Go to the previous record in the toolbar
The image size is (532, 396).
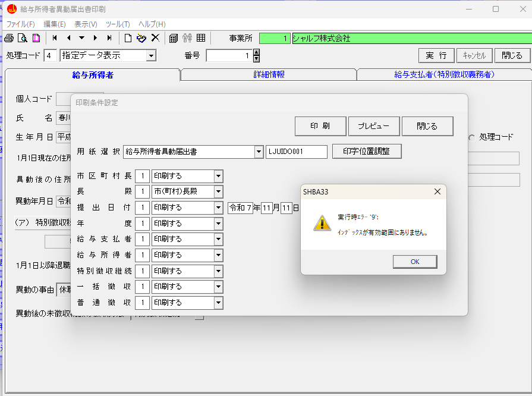tap(68, 38)
